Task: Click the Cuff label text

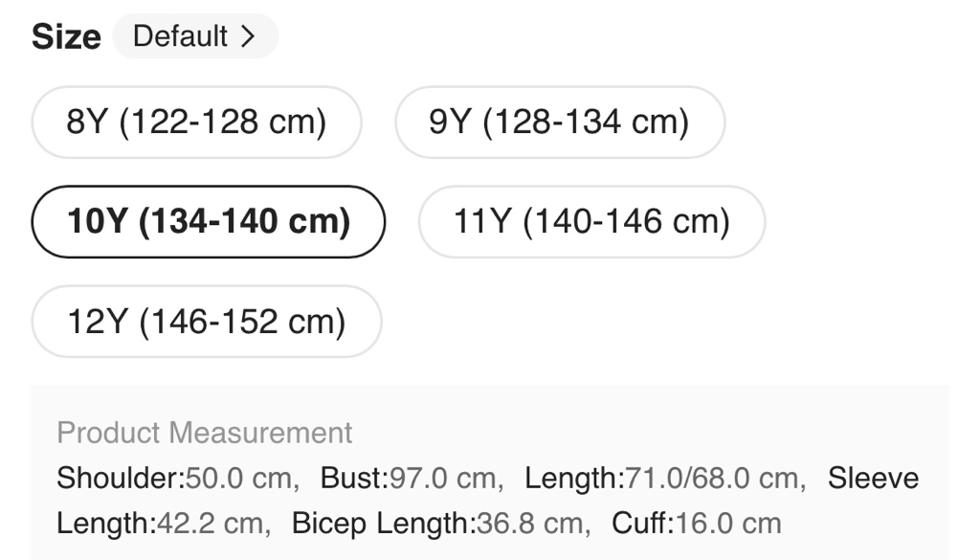Action: pyautogui.click(x=641, y=524)
